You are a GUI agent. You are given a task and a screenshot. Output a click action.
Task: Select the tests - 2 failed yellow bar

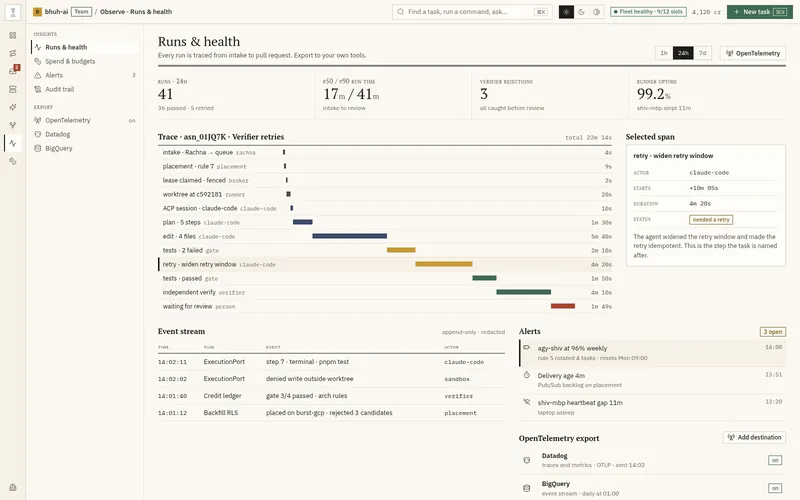click(401, 250)
